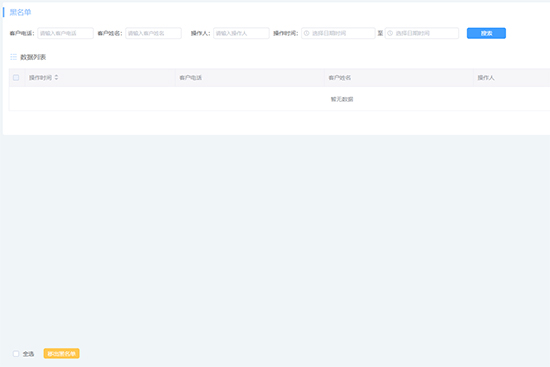This screenshot has width=550, height=367.
Task: Open the start date-time picker
Action: click(338, 33)
